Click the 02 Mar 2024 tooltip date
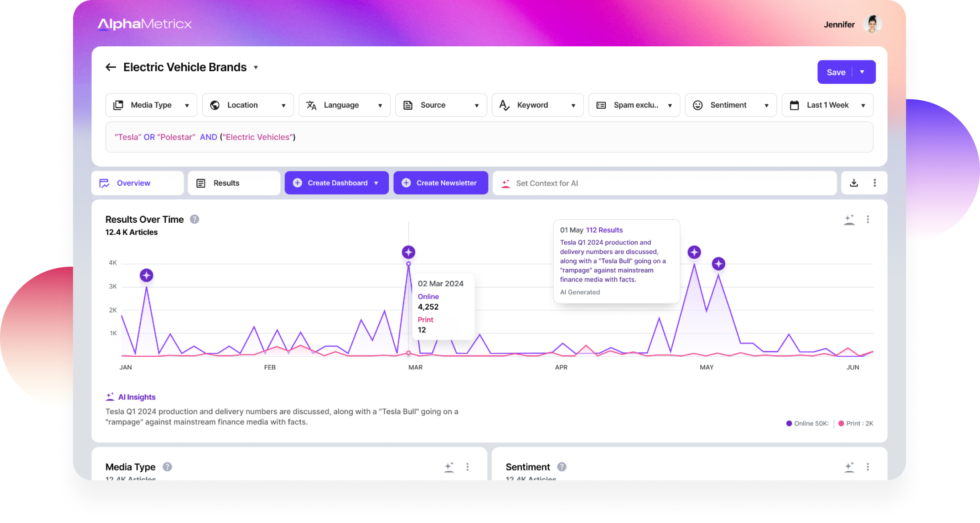This screenshot has height=523, width=980. (x=441, y=284)
